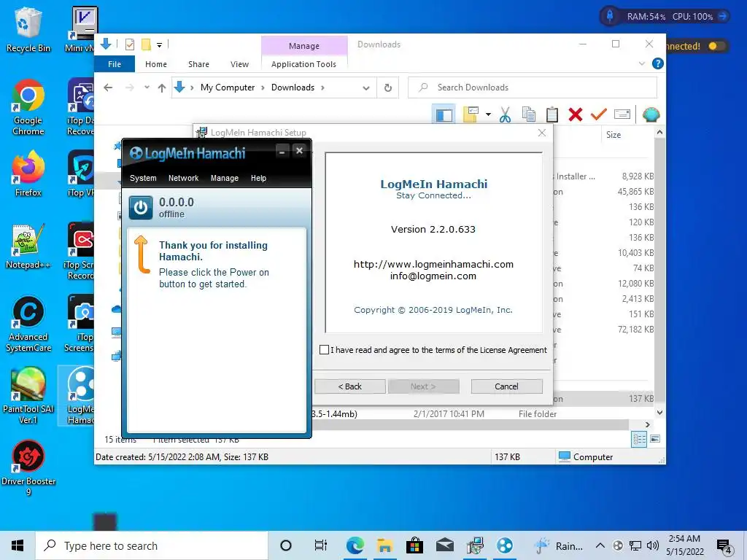
Task: Open Driver Booster 9 shortcut
Action: point(28,467)
